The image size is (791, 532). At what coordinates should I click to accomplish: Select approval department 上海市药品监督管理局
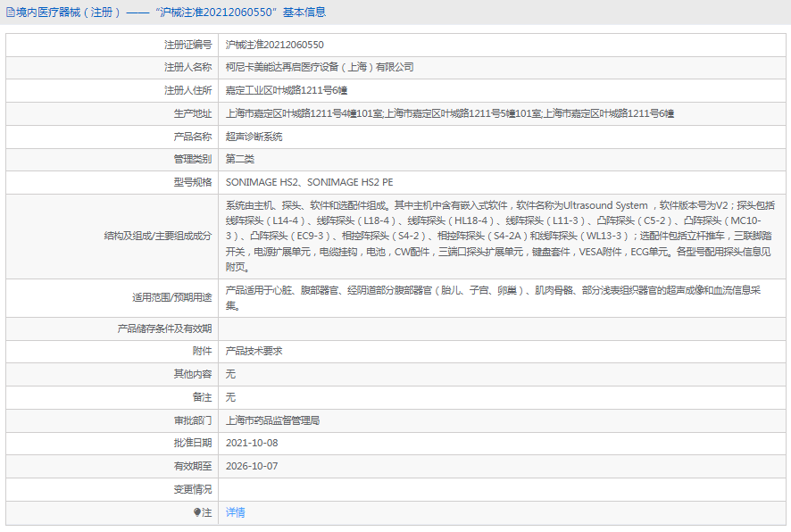[272, 420]
